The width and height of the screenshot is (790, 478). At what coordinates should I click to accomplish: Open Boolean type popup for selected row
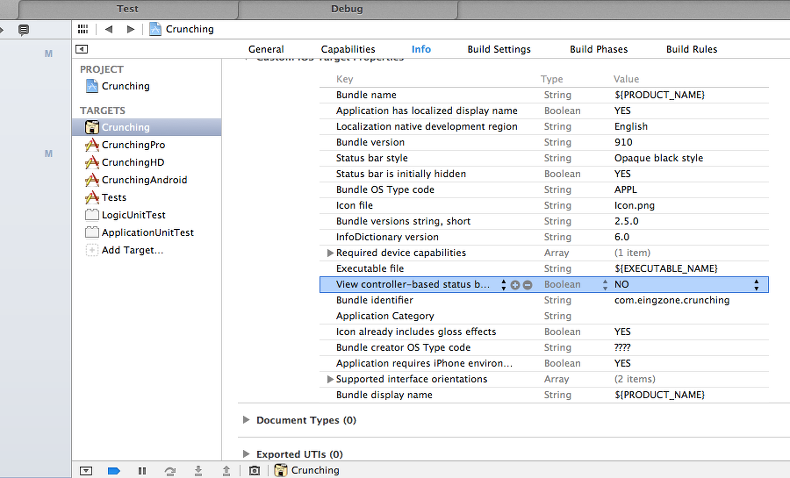pos(605,285)
